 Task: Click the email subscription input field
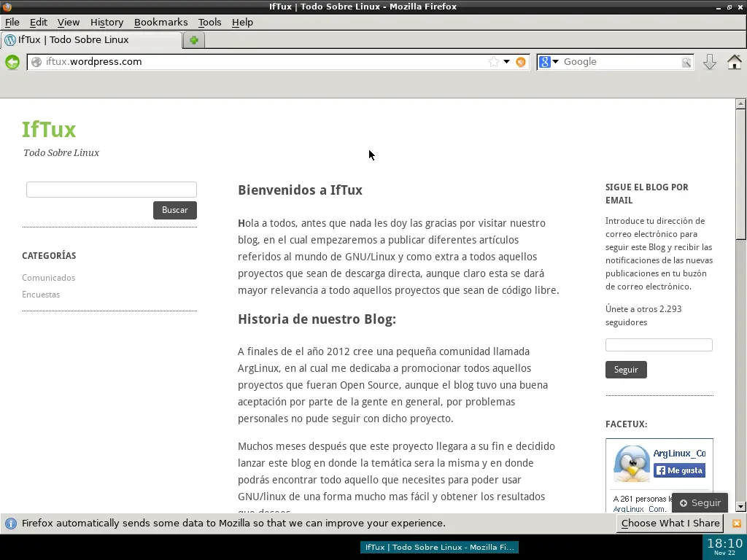(x=659, y=345)
